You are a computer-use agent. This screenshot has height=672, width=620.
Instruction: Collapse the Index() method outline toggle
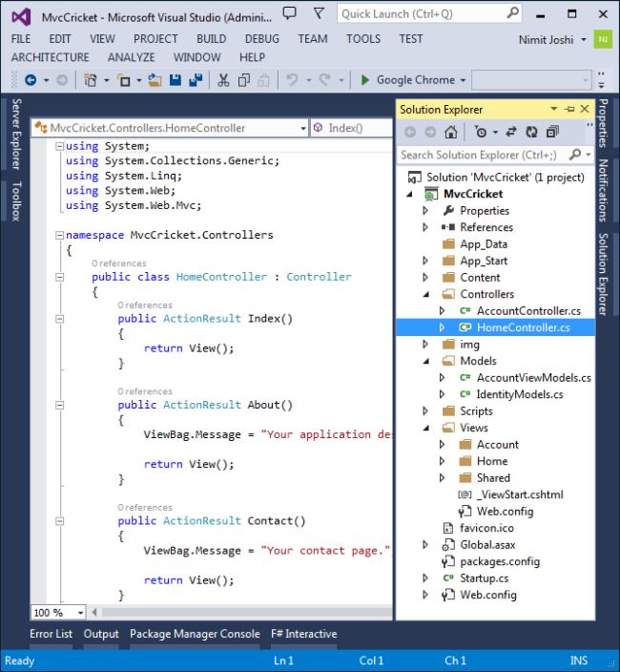[x=59, y=319]
